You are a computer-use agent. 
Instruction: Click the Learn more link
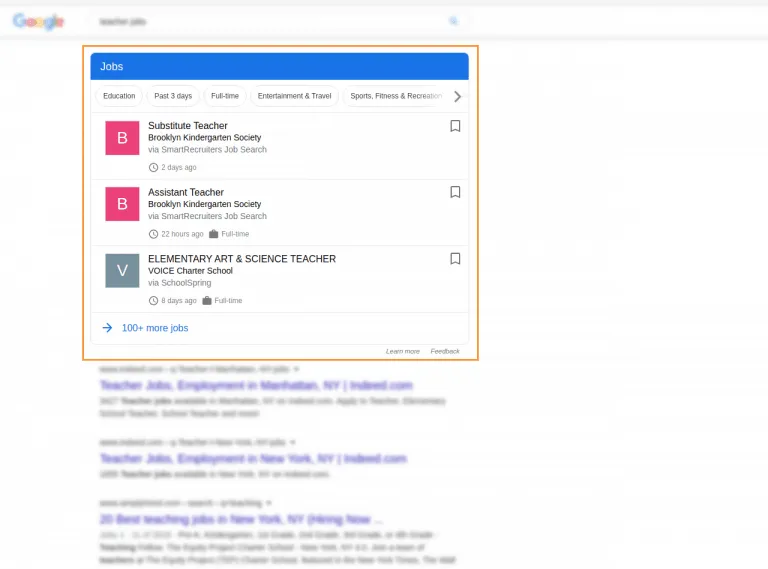[x=403, y=351]
